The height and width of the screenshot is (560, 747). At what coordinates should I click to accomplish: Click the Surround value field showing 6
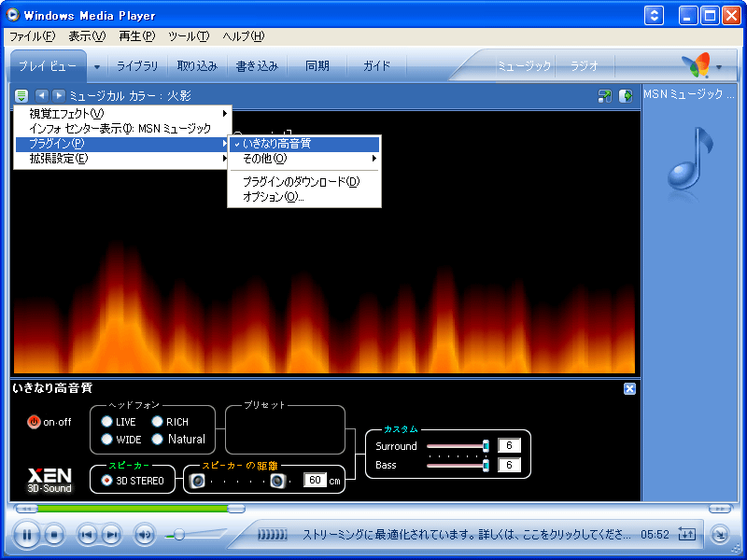(x=509, y=445)
